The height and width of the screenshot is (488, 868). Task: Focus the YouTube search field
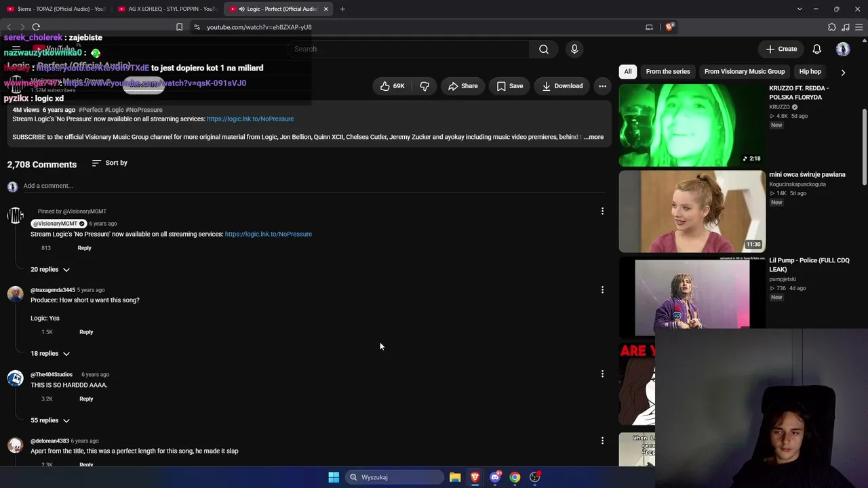point(409,49)
